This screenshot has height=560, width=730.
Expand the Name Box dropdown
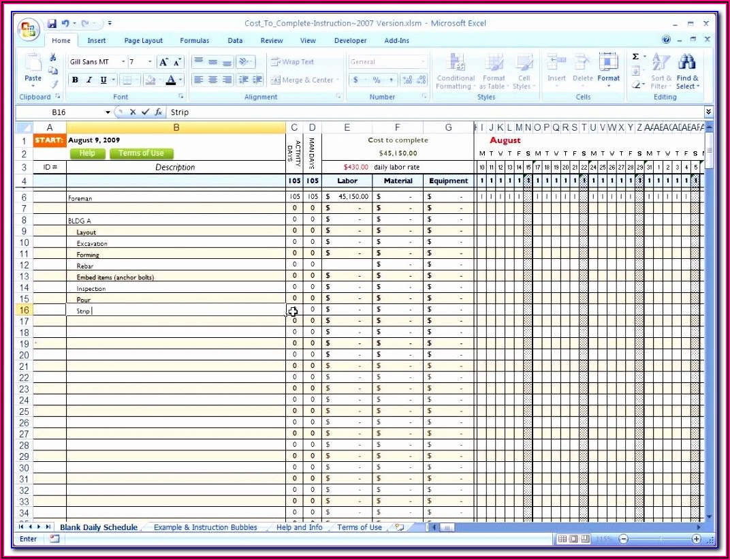click(108, 112)
